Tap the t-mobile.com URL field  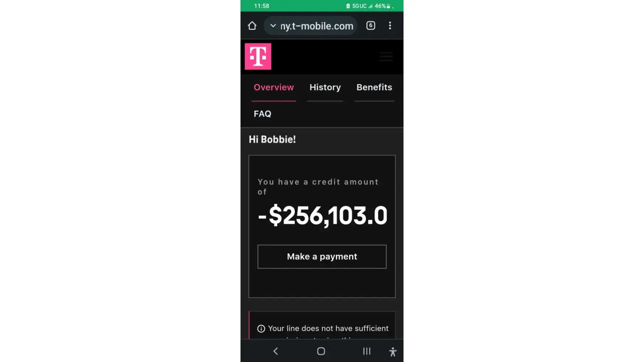(311, 26)
